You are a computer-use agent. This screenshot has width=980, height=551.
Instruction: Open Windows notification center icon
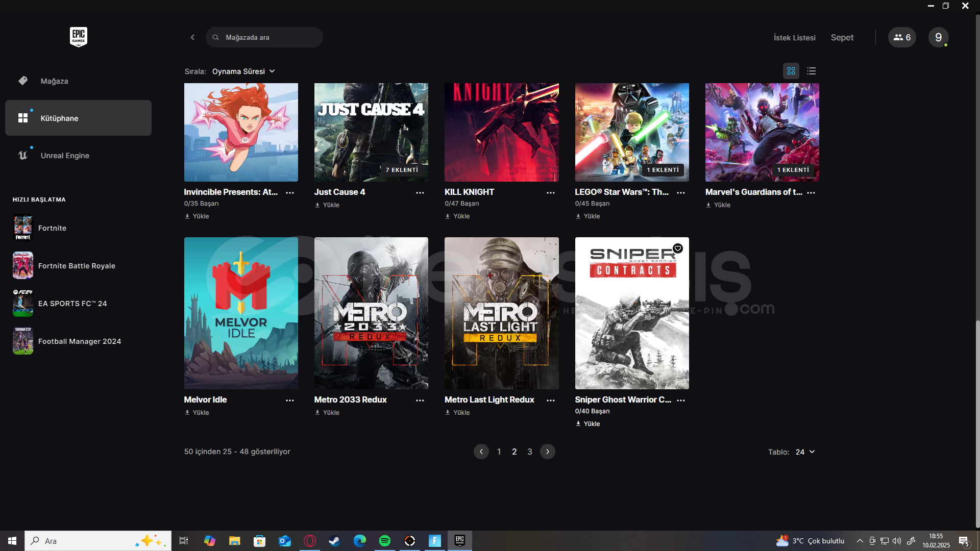click(x=964, y=541)
